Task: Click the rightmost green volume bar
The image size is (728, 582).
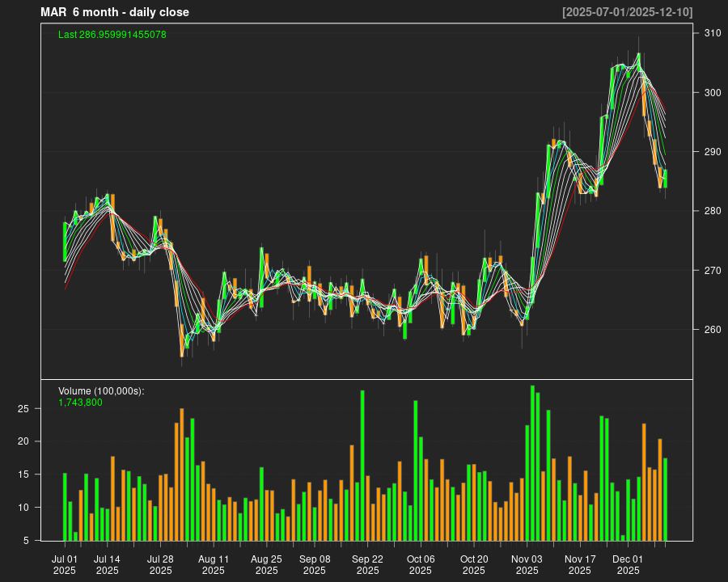Action: pyautogui.click(x=665, y=500)
